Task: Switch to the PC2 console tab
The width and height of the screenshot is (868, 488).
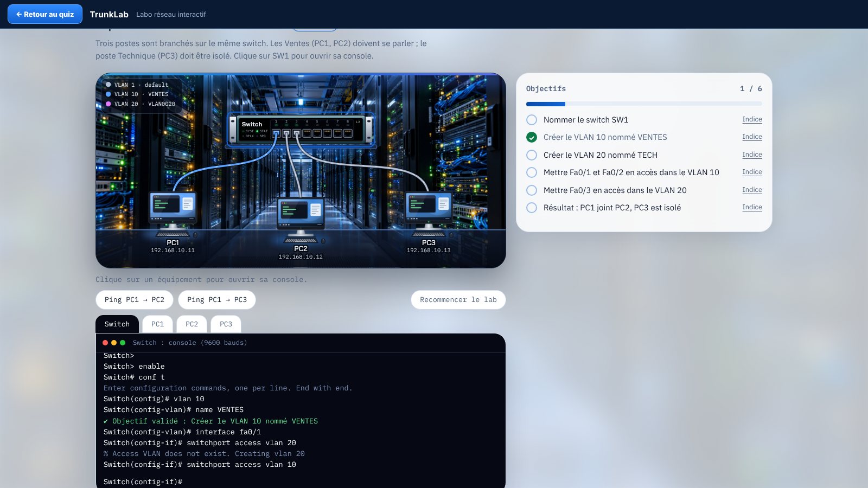Action: pos(192,324)
